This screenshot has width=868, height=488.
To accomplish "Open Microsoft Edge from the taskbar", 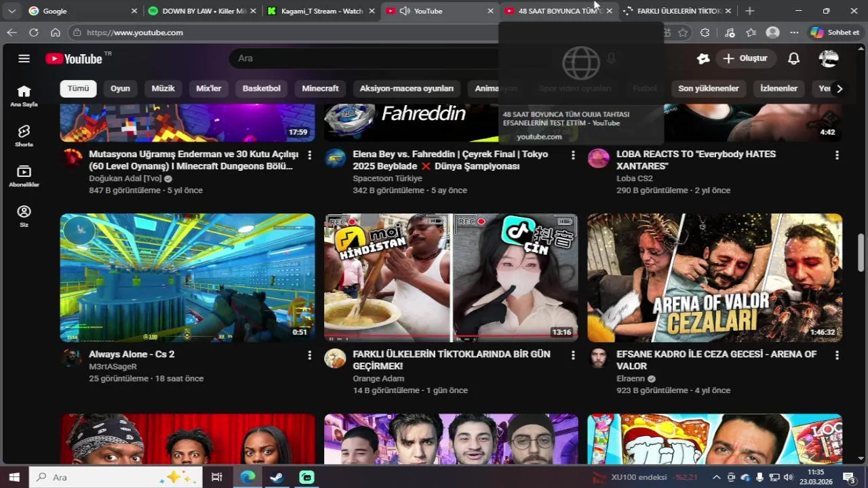I will pyautogui.click(x=248, y=477).
